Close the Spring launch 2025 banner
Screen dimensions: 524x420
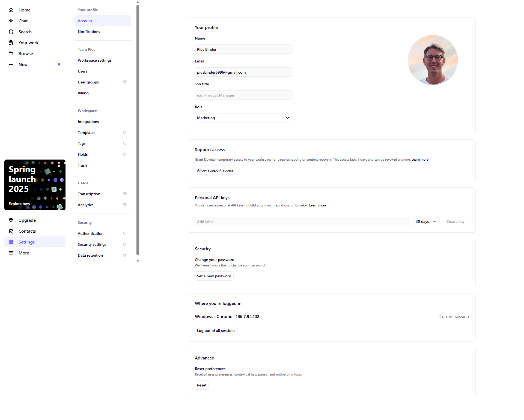[x=59, y=166]
